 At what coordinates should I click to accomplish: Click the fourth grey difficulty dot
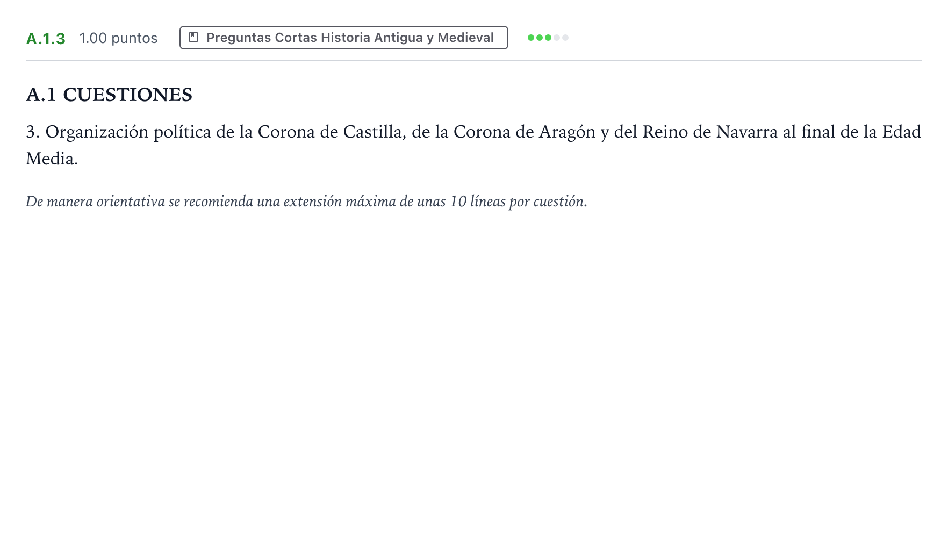[x=557, y=38]
